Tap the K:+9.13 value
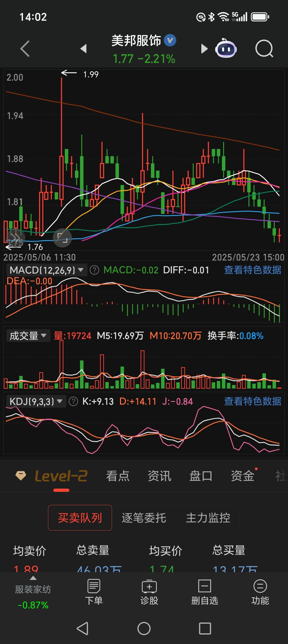Viewport: 288px width, 644px height. (x=98, y=401)
